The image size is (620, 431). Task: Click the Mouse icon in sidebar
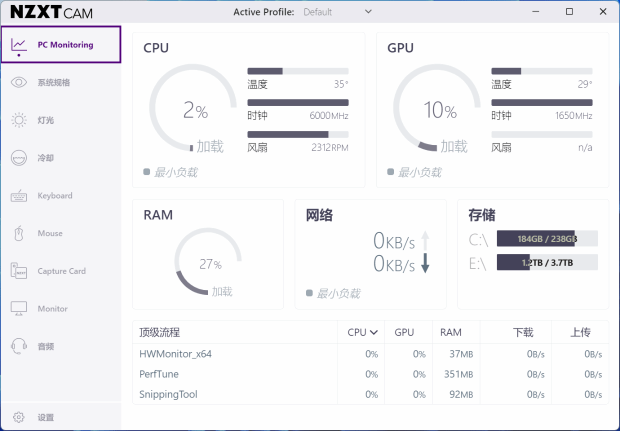[x=19, y=233]
